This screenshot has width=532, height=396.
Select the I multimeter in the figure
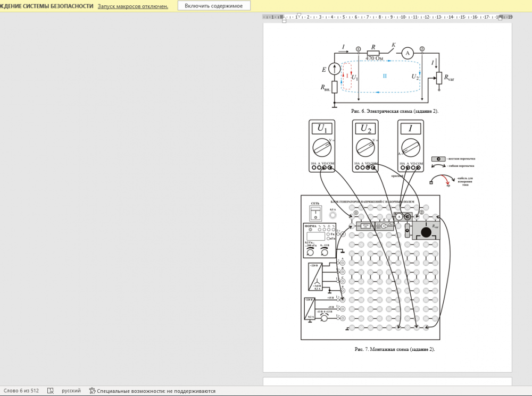tap(411, 146)
